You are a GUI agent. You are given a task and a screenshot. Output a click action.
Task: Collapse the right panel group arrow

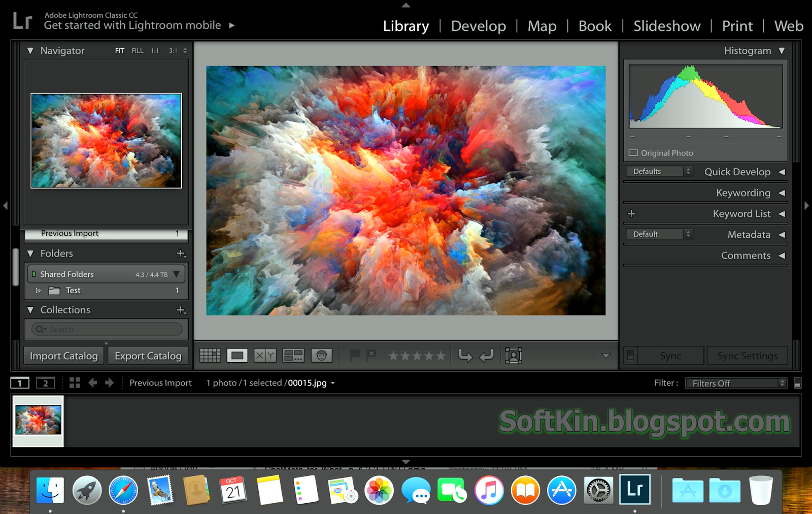pos(806,206)
